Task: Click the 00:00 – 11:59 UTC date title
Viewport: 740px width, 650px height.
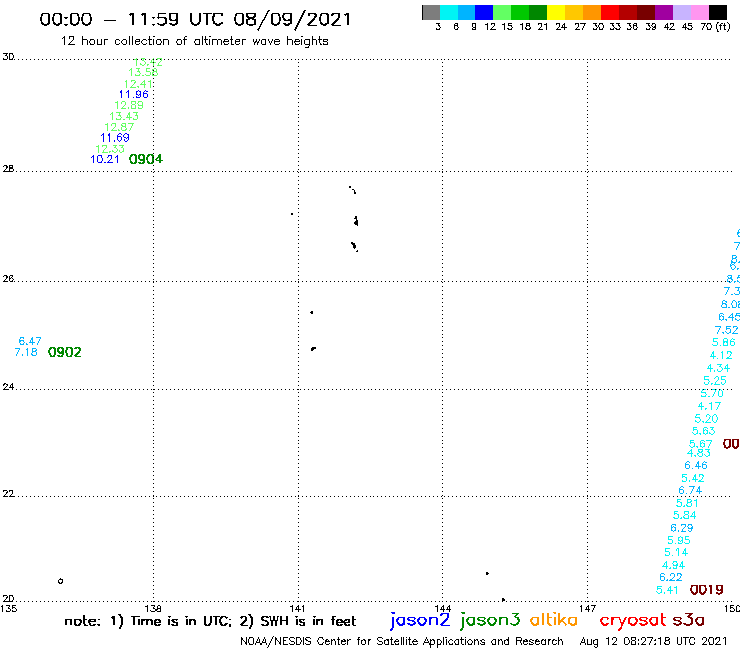Action: point(195,20)
